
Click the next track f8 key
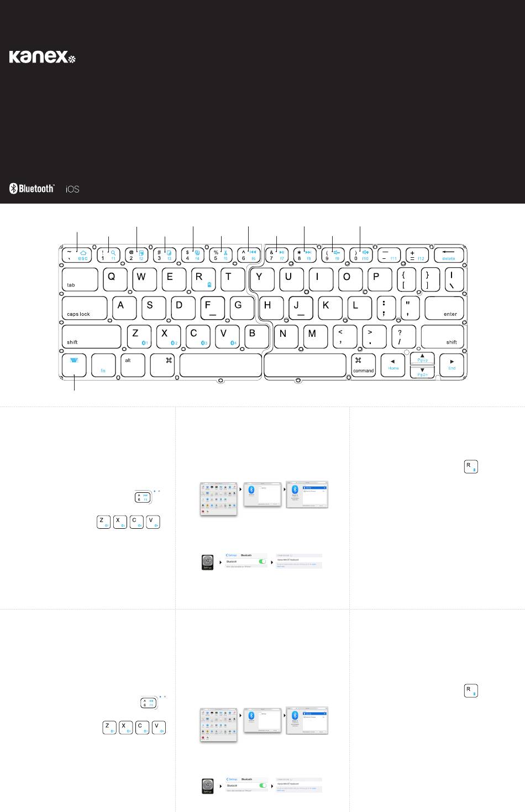pos(305,254)
